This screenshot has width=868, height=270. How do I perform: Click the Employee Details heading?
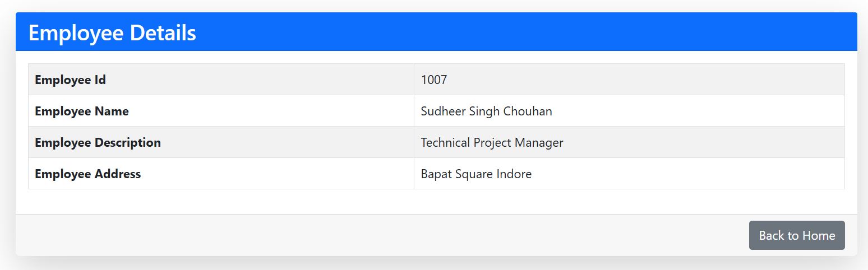pyautogui.click(x=112, y=33)
